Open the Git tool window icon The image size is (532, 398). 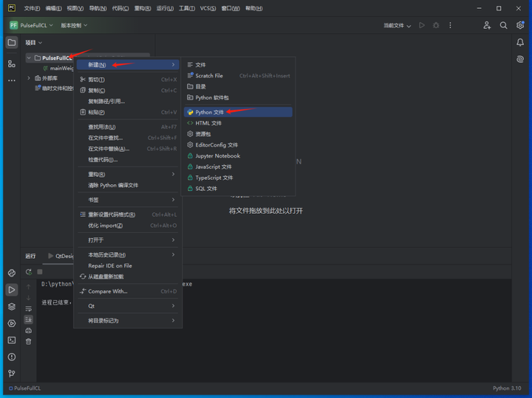12,374
